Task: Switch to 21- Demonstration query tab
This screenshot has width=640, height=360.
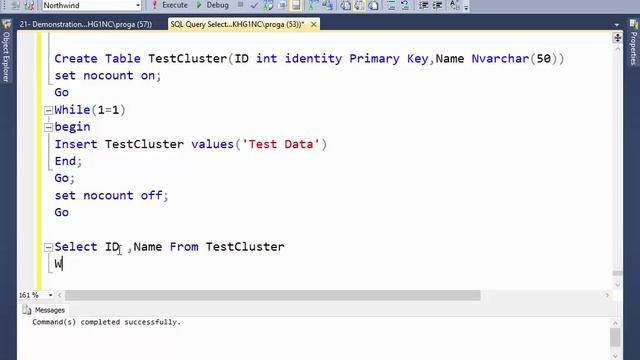Action: pyautogui.click(x=86, y=24)
